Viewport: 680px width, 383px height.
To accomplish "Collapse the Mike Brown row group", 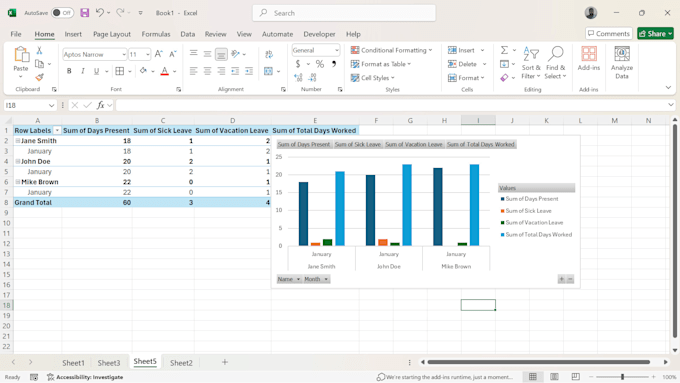I will point(18,182).
